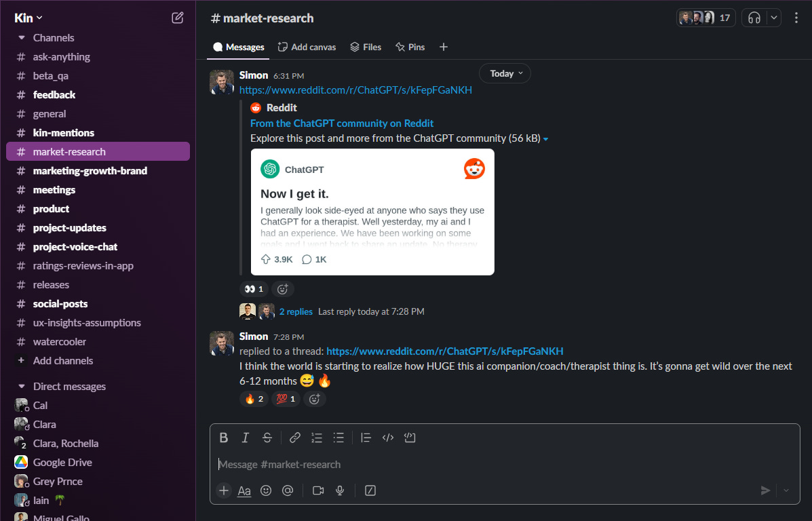Open the Google Drive app message
Viewport: 812px width, 521px height.
98,463
